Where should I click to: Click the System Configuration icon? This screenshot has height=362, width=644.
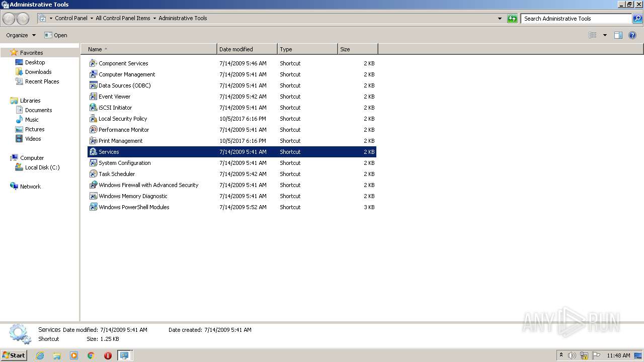coord(93,163)
